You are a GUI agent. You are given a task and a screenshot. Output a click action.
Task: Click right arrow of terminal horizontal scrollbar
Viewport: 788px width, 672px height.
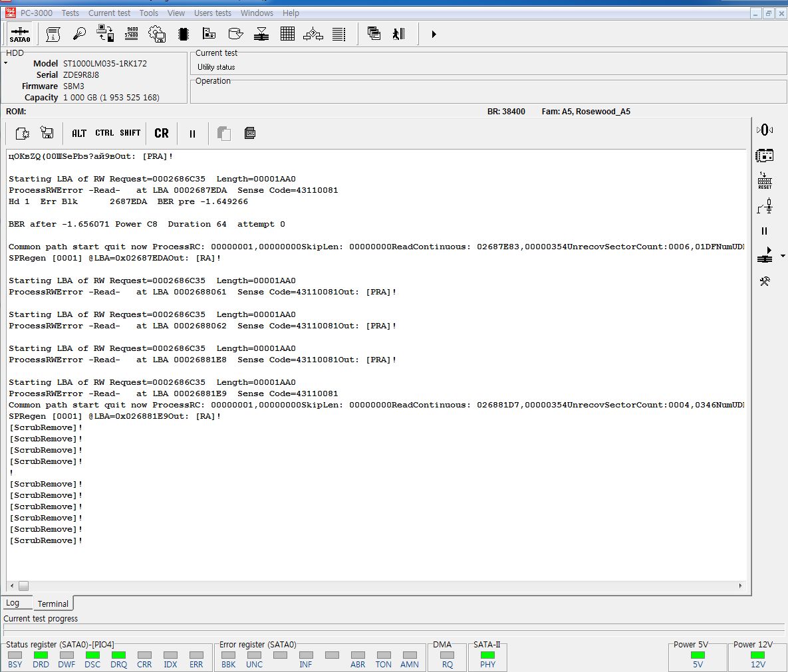click(x=741, y=586)
